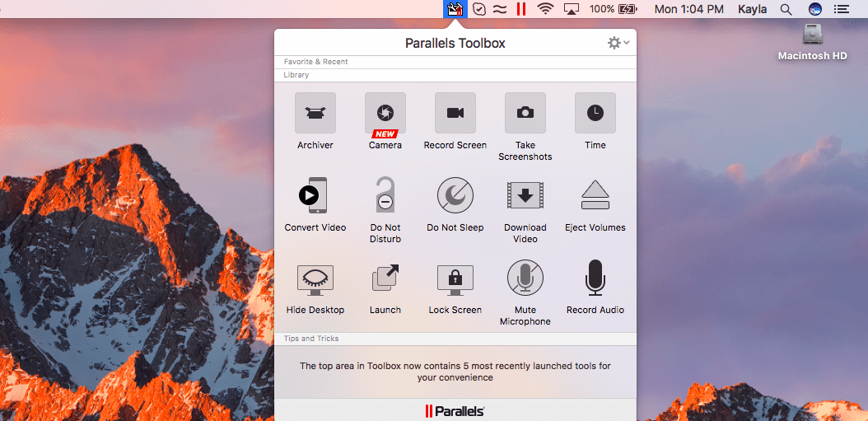Open the Launch tool

(385, 278)
